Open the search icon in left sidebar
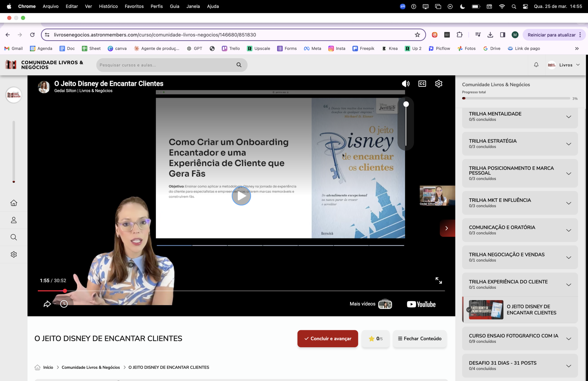588x381 pixels. coord(14,237)
